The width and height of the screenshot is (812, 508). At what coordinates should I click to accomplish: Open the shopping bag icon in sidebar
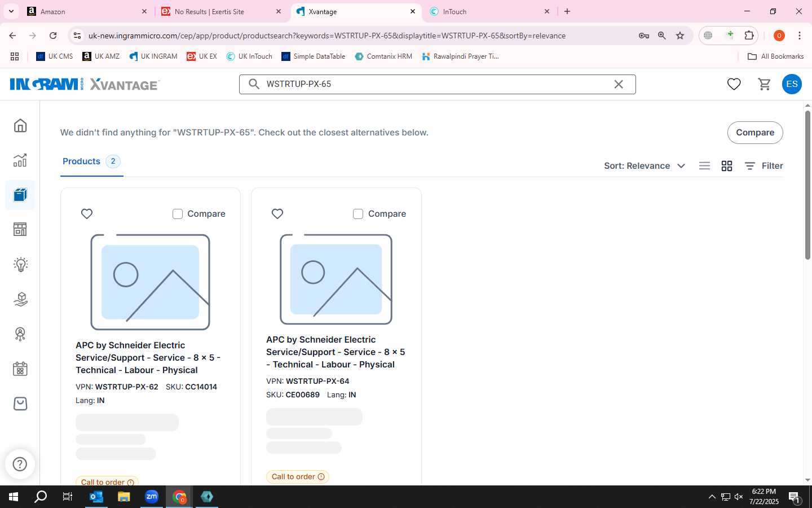click(20, 404)
